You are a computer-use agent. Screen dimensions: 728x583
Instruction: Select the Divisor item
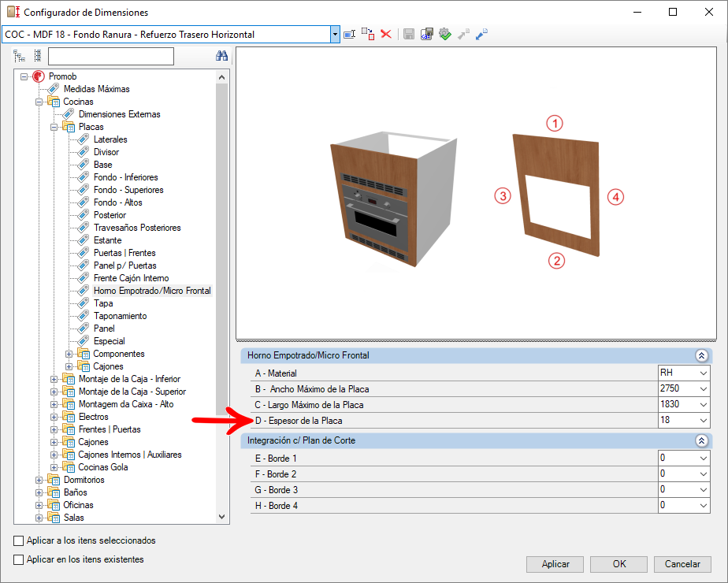point(106,152)
